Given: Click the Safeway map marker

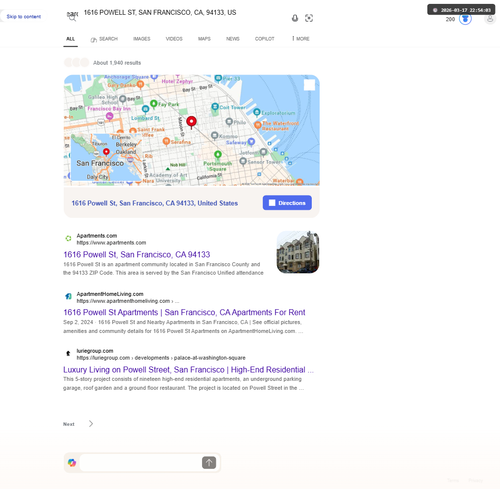Looking at the screenshot, I should 251,142.
